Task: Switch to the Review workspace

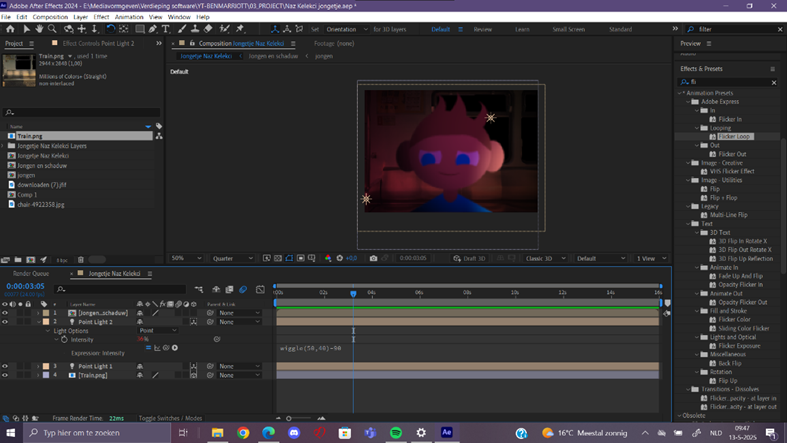Action: tap(482, 29)
